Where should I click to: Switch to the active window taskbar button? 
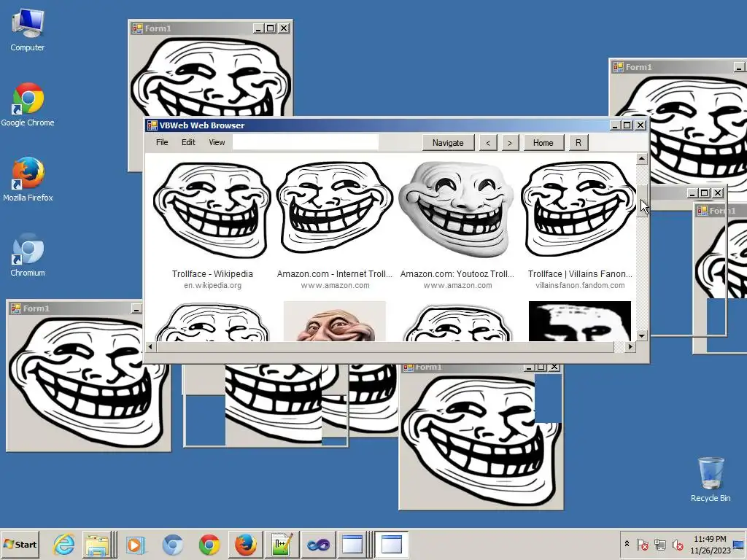(x=392, y=544)
